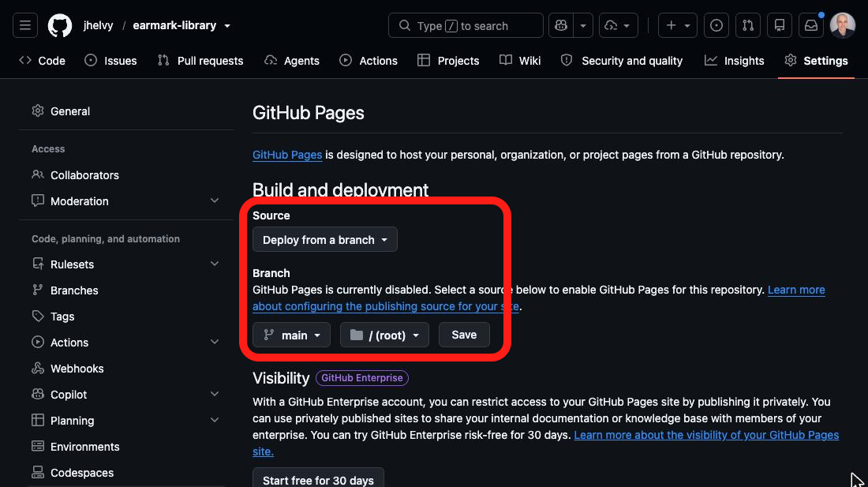
Task: Focus the Type / to search field
Action: point(466,25)
